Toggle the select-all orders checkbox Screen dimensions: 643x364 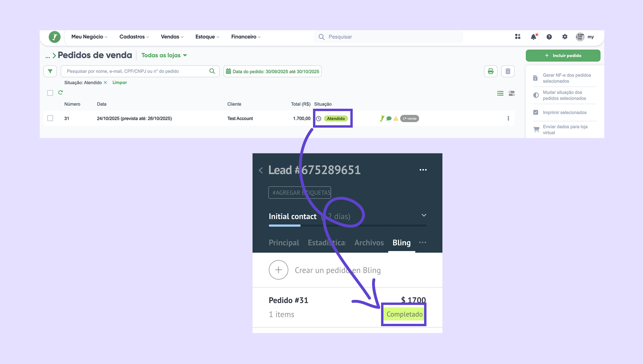click(50, 93)
